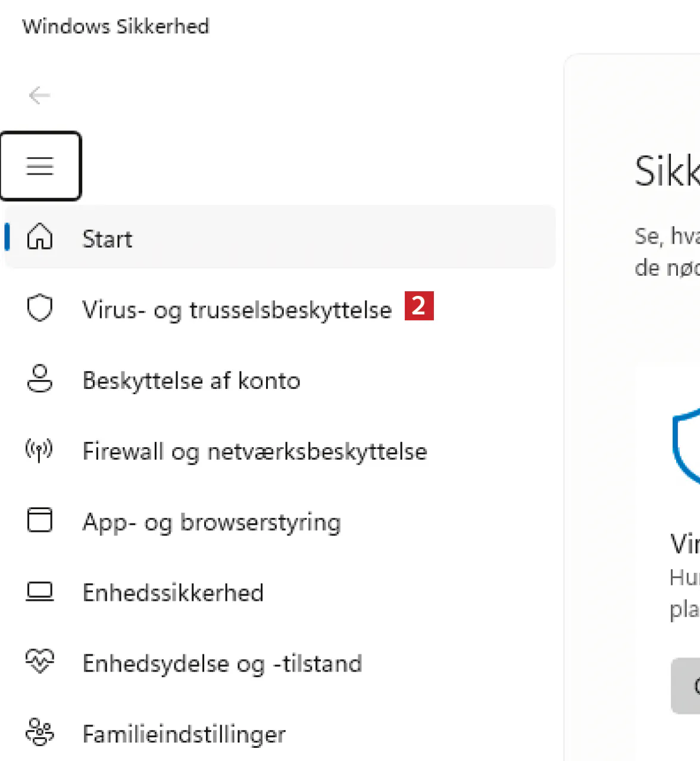The width and height of the screenshot is (700, 761).
Task: Click the laptop icon for Enhedssikkerhed
Action: tap(40, 591)
